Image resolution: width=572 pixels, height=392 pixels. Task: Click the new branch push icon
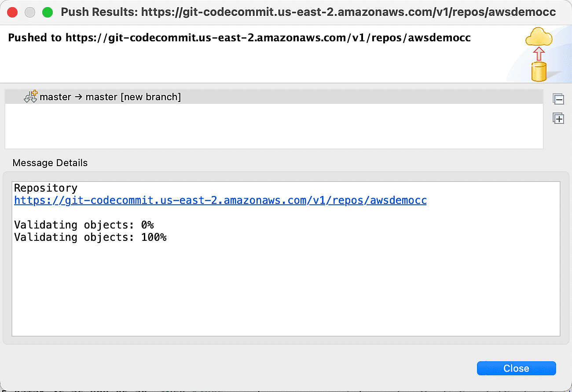pos(31,97)
